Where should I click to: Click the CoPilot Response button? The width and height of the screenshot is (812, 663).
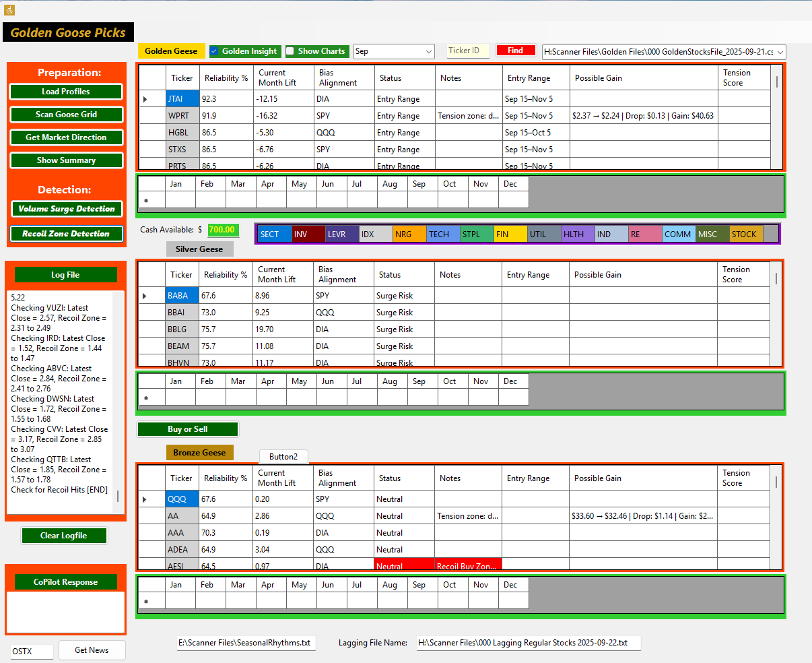point(65,582)
